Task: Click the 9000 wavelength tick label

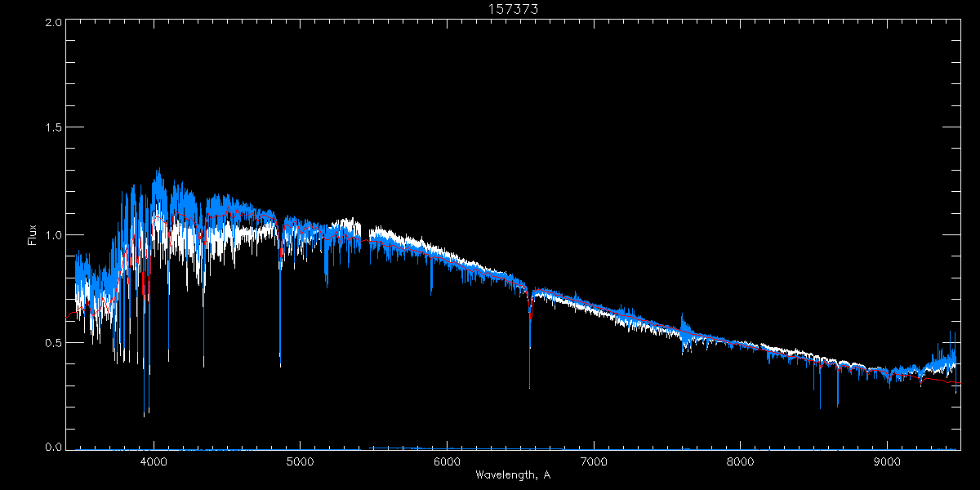Action: point(888,462)
